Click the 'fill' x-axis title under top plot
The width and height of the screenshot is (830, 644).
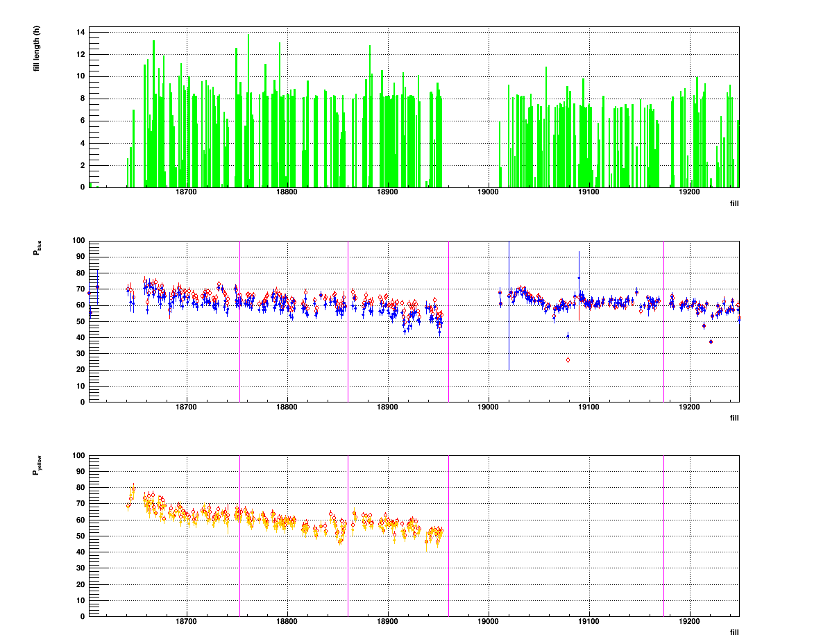click(x=734, y=203)
